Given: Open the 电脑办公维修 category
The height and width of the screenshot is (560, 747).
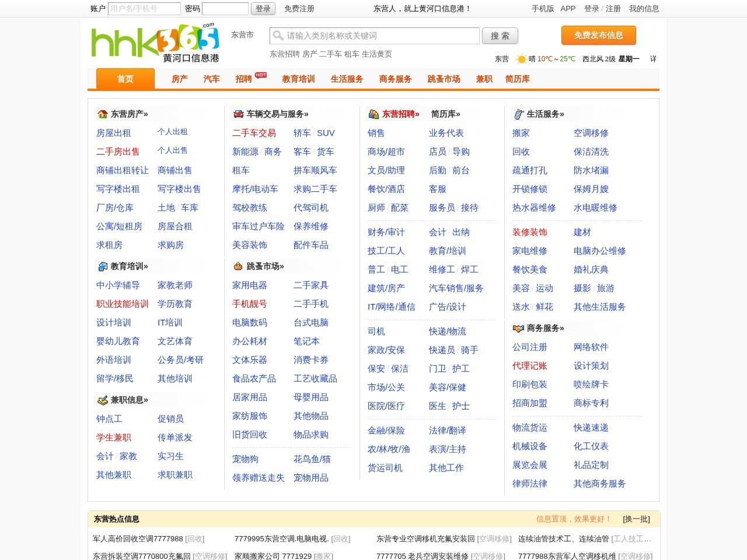Looking at the screenshot, I should pos(600,251).
